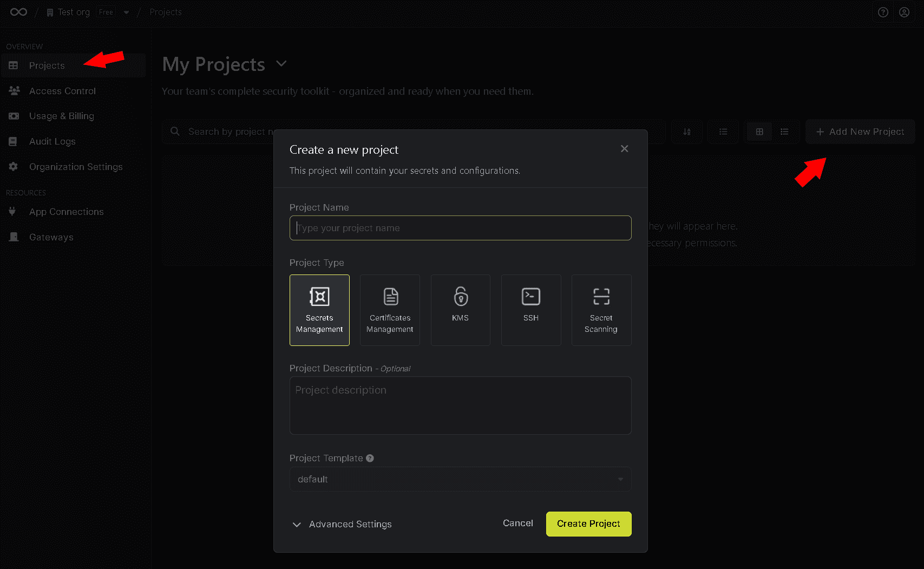Image resolution: width=924 pixels, height=569 pixels.
Task: Open Access Control in sidebar
Action: click(x=62, y=91)
